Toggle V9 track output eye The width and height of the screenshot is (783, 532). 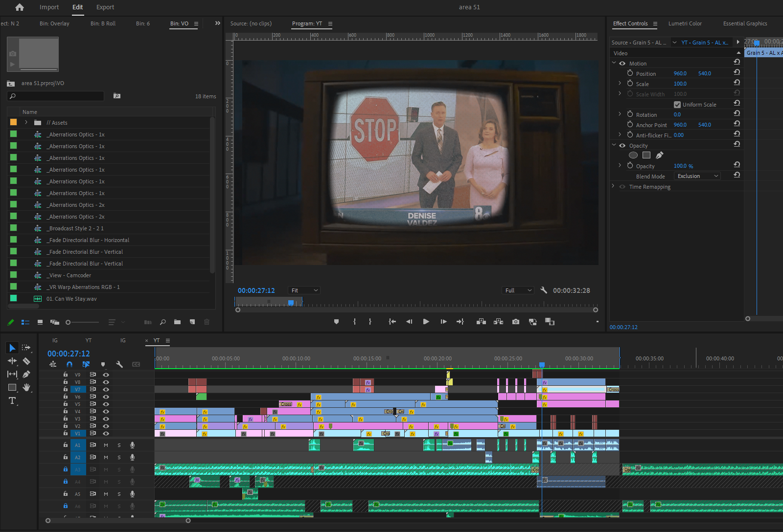[x=106, y=375]
